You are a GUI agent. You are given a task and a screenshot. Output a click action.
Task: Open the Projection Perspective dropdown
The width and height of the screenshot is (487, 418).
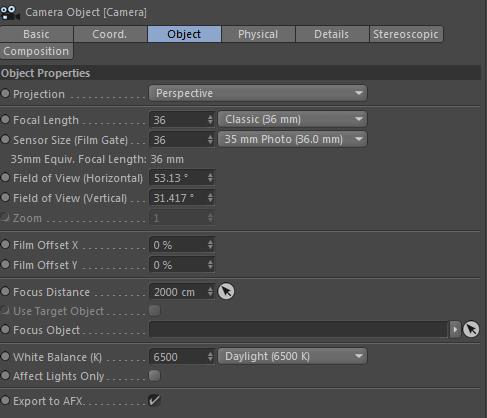coord(258,93)
